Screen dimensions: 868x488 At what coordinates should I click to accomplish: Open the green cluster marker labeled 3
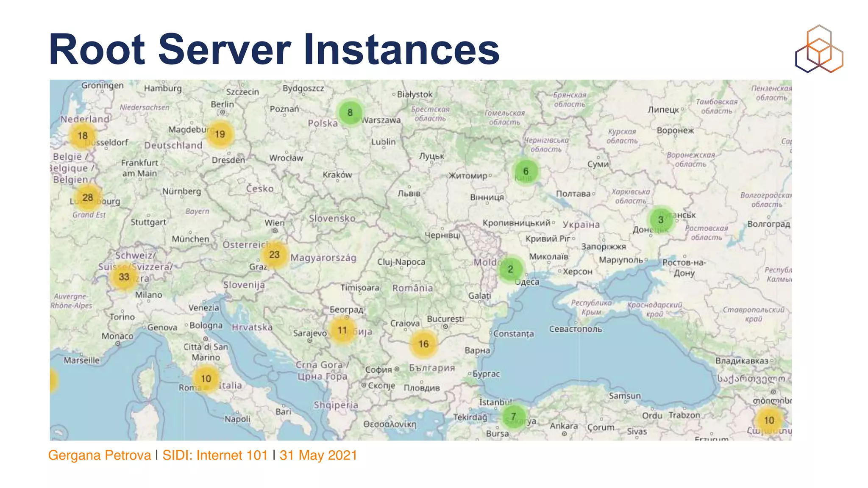coord(661,219)
